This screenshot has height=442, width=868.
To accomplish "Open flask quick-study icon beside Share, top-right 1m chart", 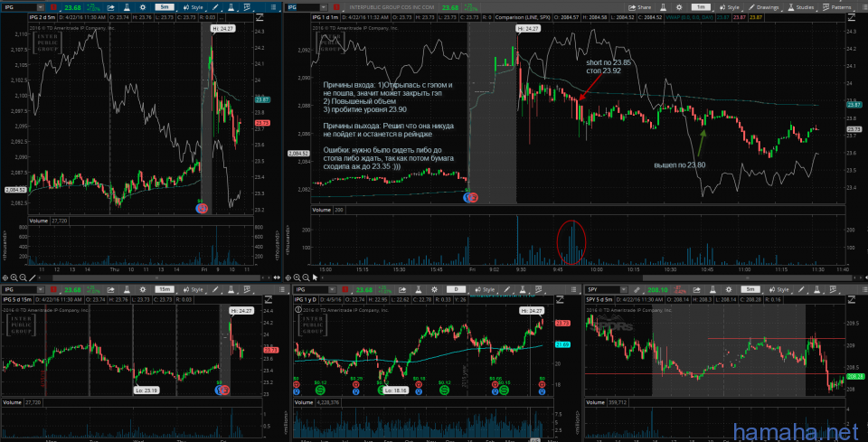I will coord(663,8).
